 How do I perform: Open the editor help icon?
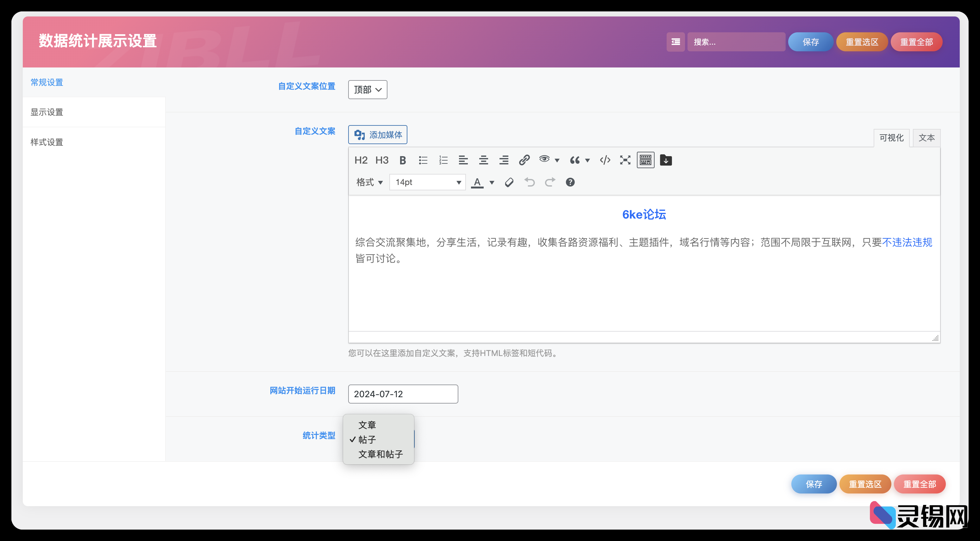(570, 182)
